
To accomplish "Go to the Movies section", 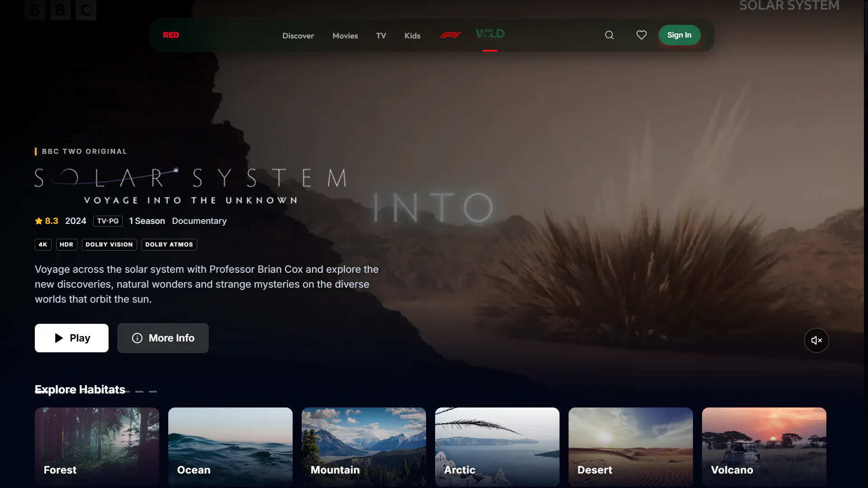I will [x=345, y=36].
